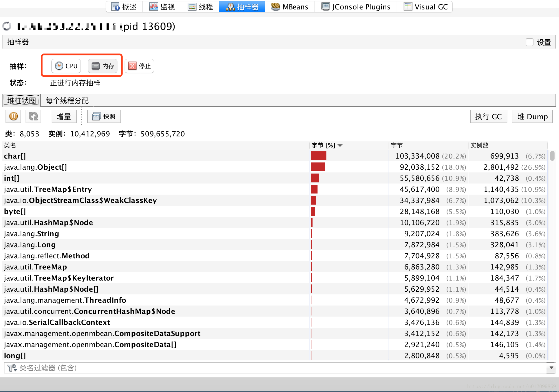Switch to 每个线程分配 per-thread allocation tab
Viewport: 559px width, 392px height.
tap(67, 100)
